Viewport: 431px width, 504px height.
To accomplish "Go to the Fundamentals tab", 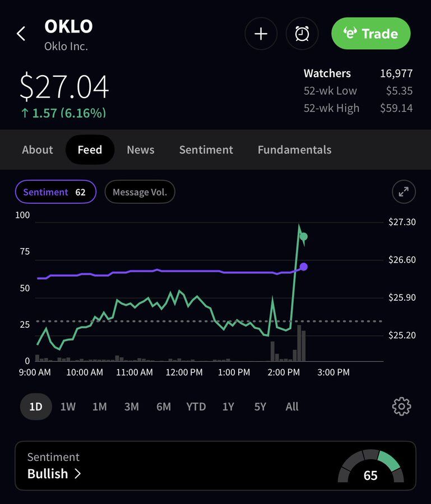I will pos(294,150).
